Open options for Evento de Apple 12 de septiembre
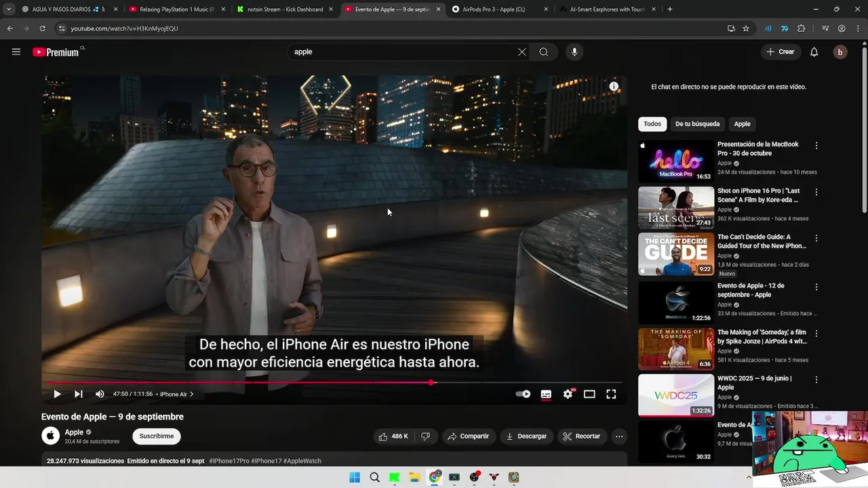The image size is (868, 488). pos(816,287)
